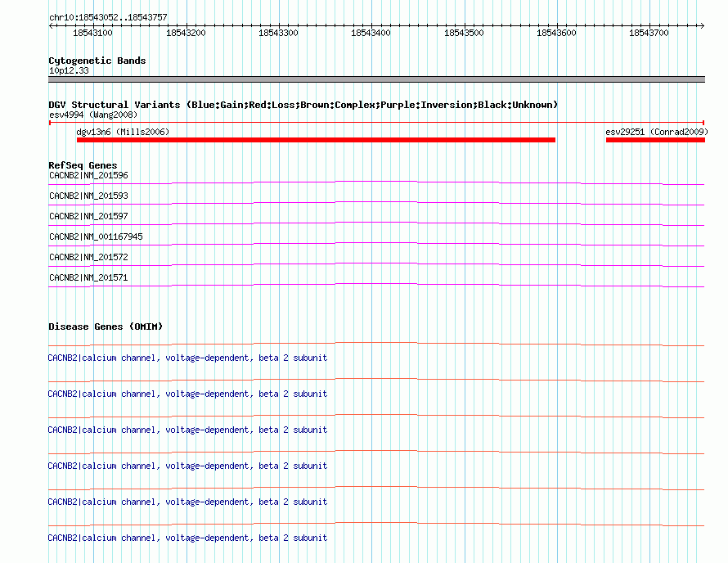Click the chr10:18543052..18543757 region label
728x563 pixels.
[x=108, y=17]
